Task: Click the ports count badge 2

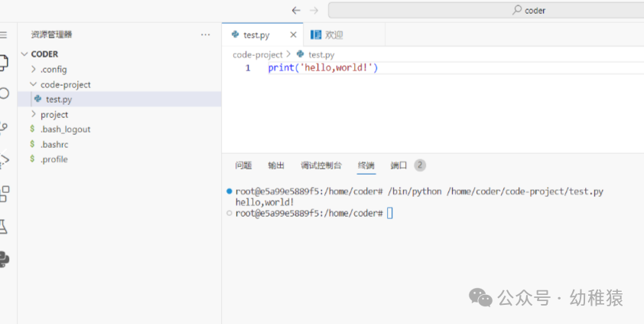Action: click(420, 165)
